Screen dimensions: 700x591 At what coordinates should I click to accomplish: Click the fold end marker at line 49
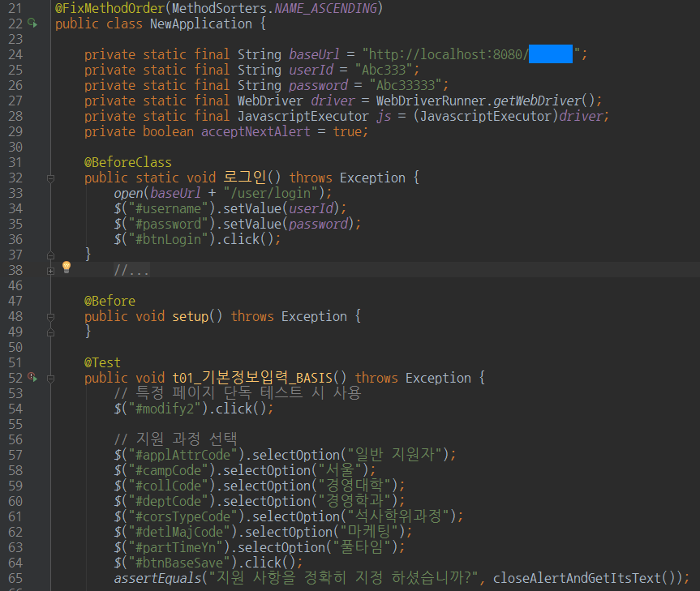pos(50,332)
